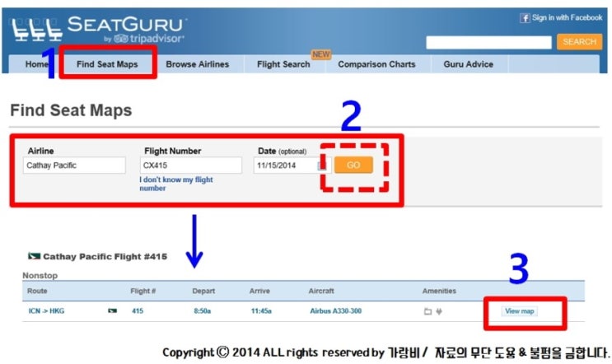Screen dimensions: 612x364
Task: Click the Cathay Pacific Flight #415 heading
Action: coord(105,256)
